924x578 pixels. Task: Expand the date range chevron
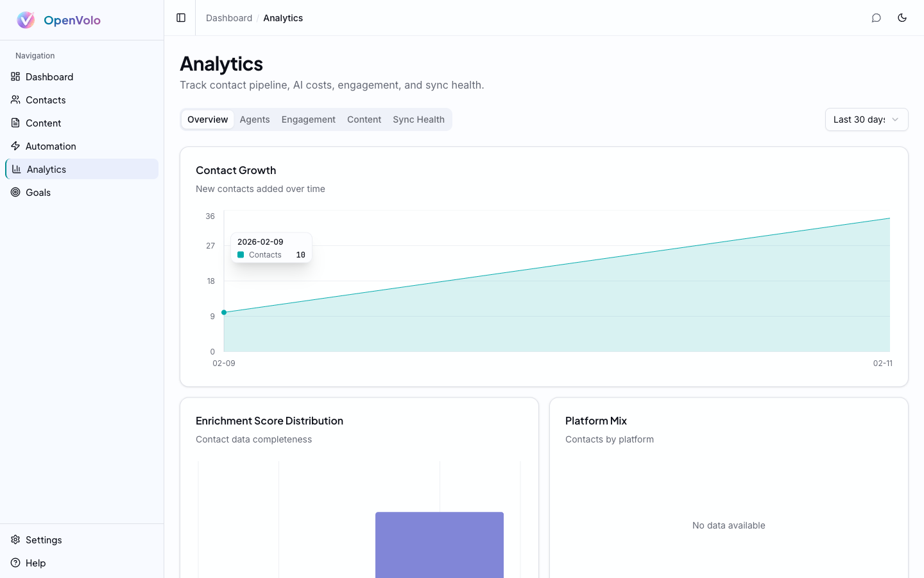click(896, 119)
